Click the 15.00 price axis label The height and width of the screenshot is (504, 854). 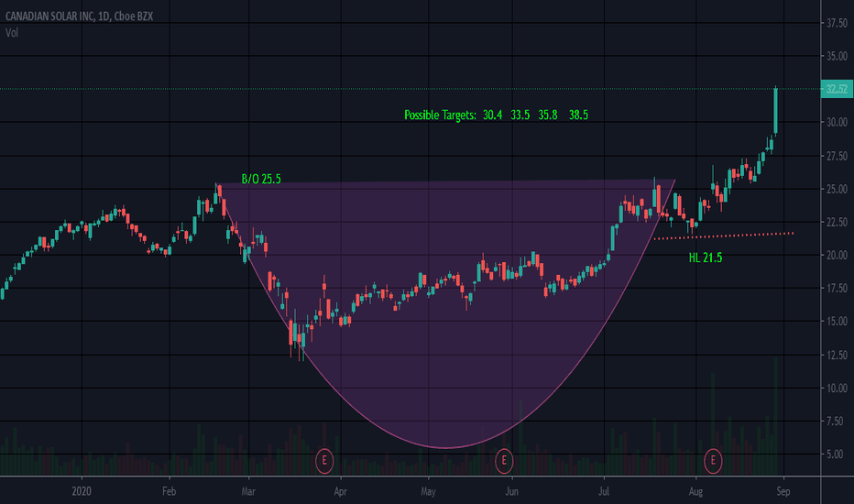(x=837, y=322)
